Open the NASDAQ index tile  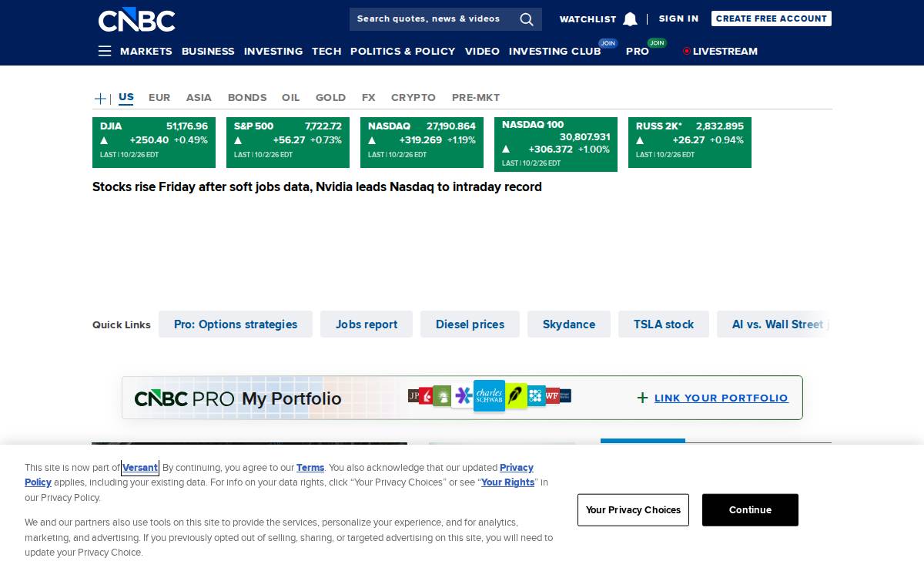(x=422, y=143)
